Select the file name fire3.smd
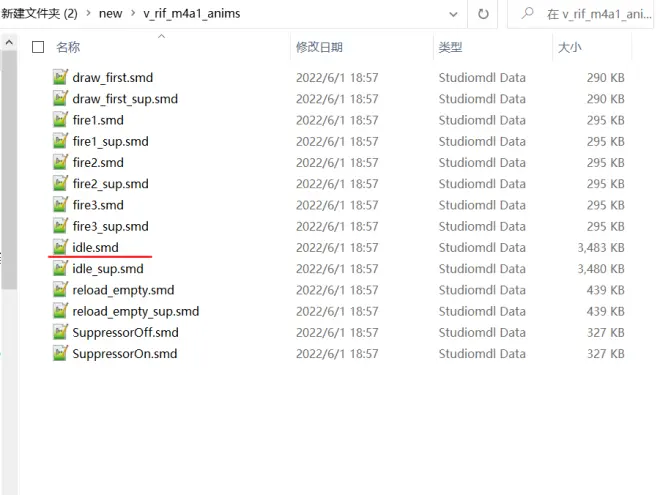This screenshot has width=660, height=495. (98, 205)
